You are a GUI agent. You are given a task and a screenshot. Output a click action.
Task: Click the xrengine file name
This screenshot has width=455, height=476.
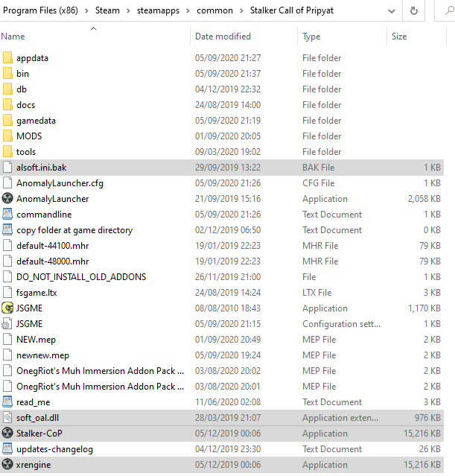34,465
